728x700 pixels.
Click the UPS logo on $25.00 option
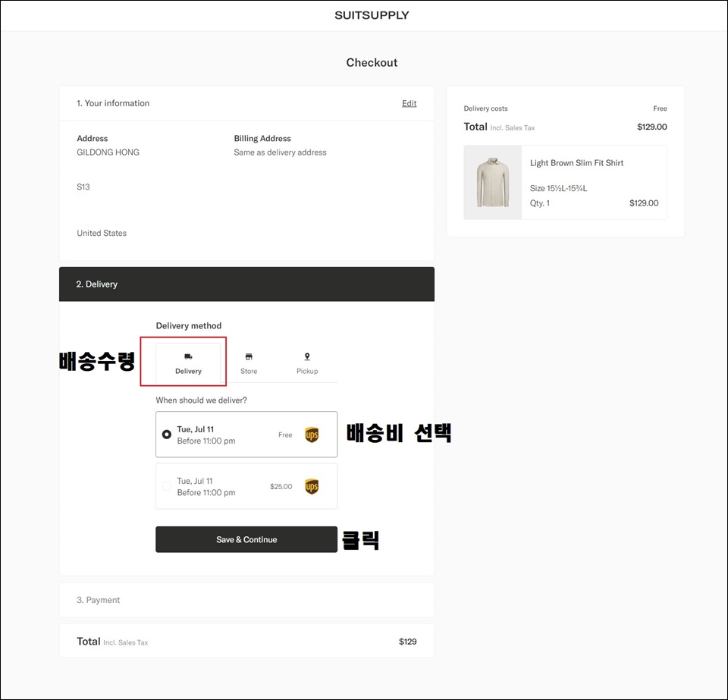(x=312, y=486)
